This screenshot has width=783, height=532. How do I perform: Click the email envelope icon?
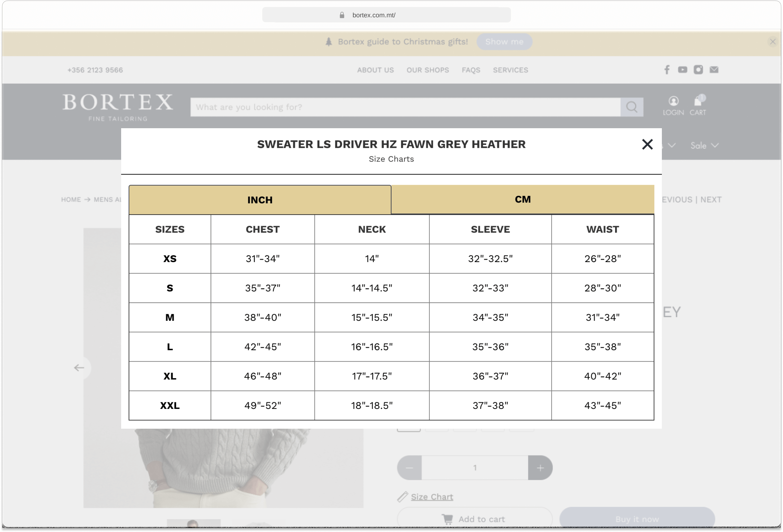coord(714,70)
